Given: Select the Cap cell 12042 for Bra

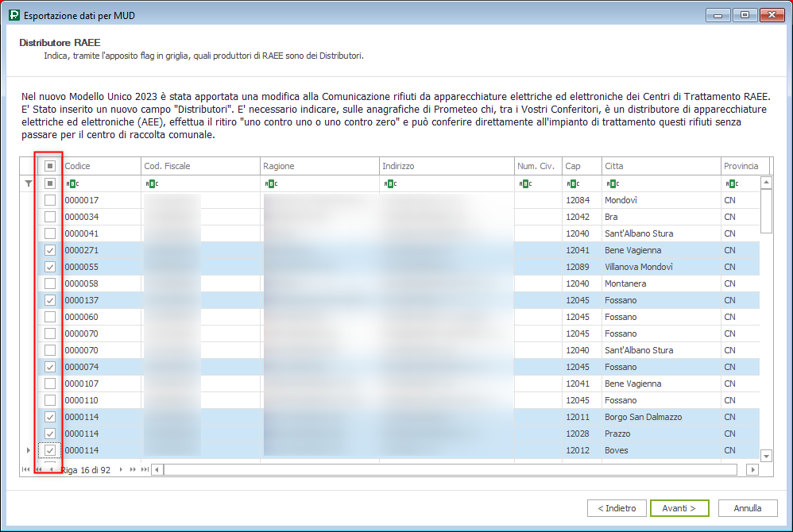Looking at the screenshot, I should coord(582,217).
